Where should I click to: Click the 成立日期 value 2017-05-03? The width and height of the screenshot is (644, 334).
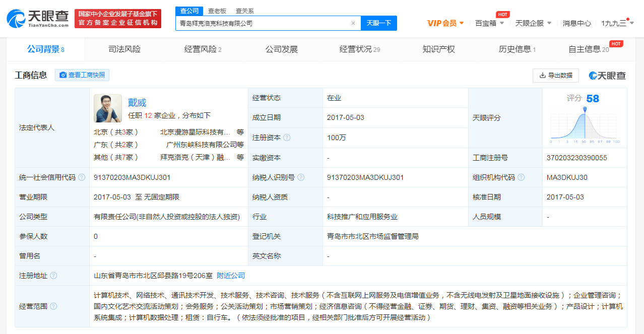(346, 117)
